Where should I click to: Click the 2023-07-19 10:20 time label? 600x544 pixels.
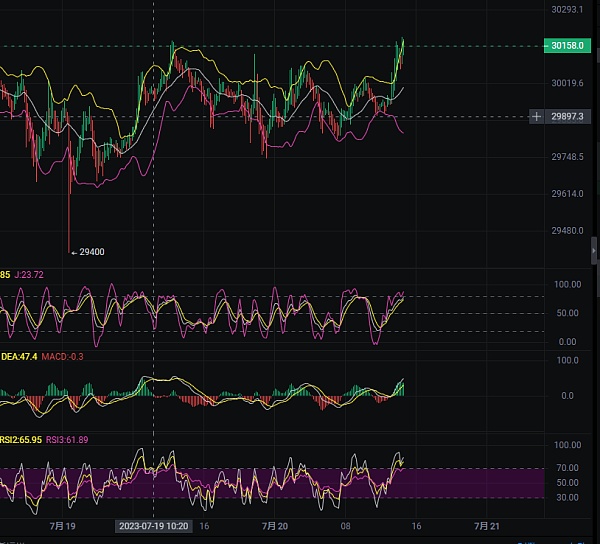tap(153, 525)
